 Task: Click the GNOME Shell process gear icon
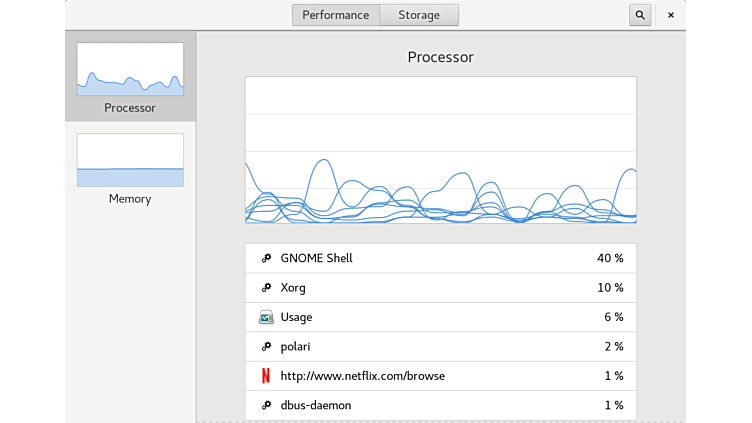click(x=266, y=258)
